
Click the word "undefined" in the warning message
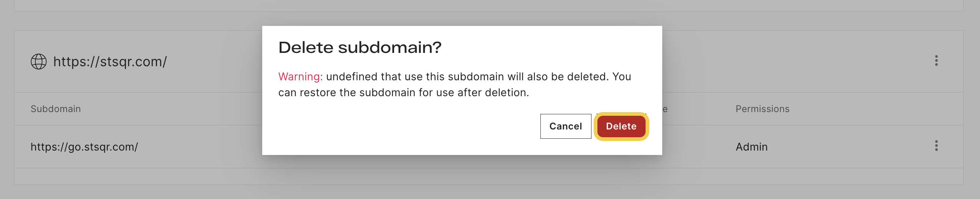[x=352, y=76]
